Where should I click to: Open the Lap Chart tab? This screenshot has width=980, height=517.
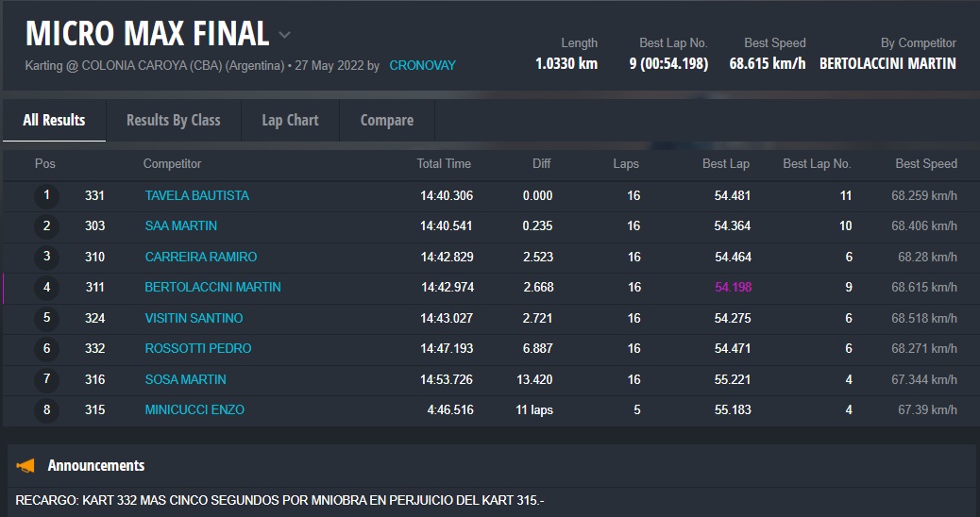[290, 120]
